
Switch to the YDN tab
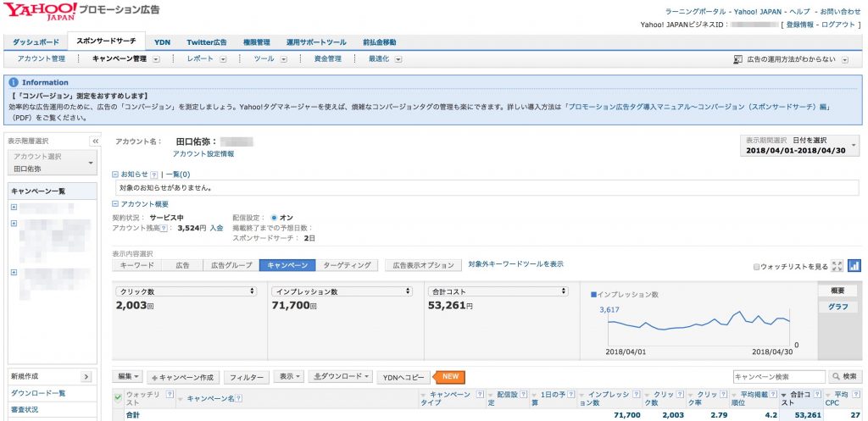[162, 42]
